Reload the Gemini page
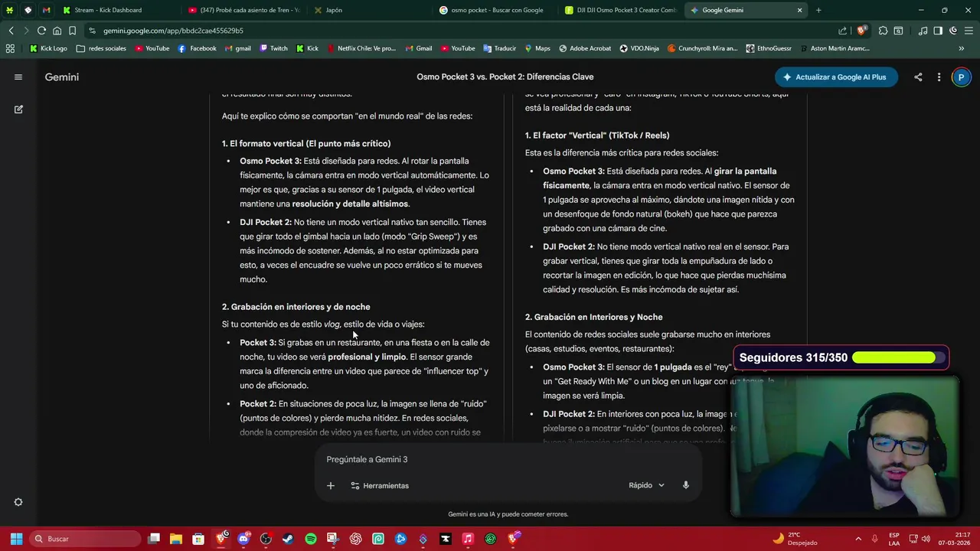 coord(41,31)
